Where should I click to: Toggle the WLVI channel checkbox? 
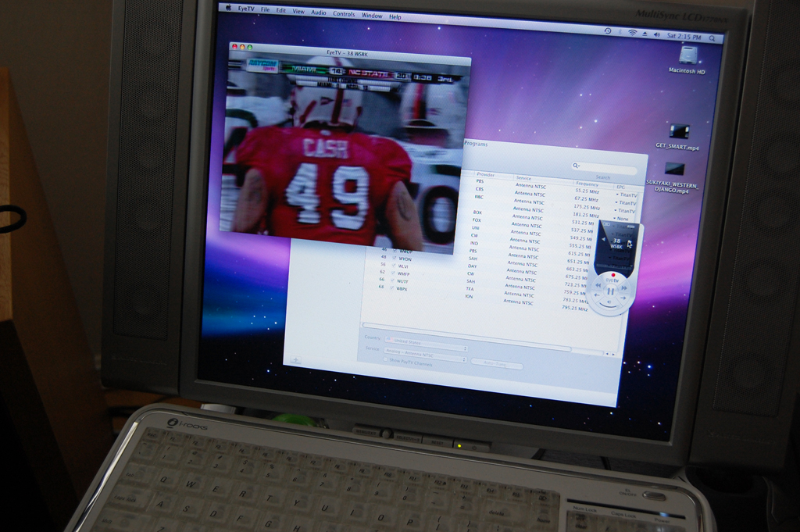coord(394,266)
